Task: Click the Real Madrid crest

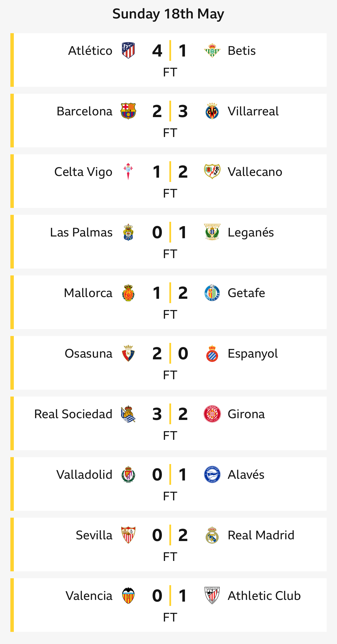Action: [x=212, y=535]
